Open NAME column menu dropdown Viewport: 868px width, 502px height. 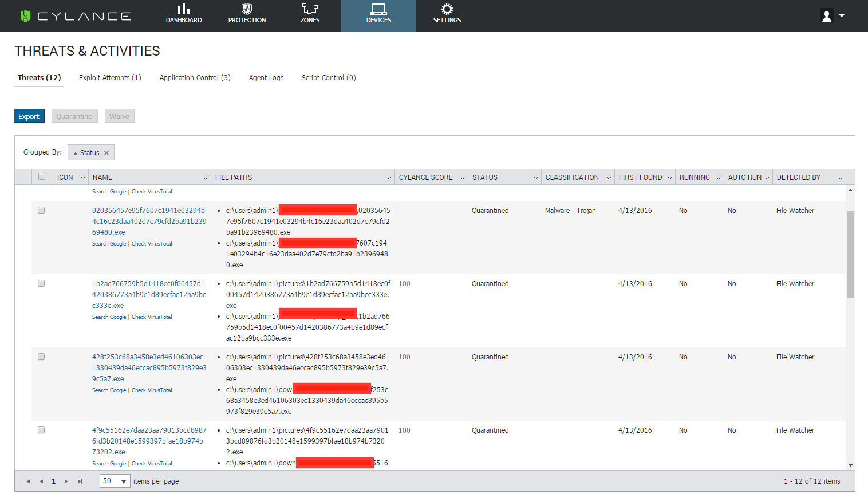(206, 178)
